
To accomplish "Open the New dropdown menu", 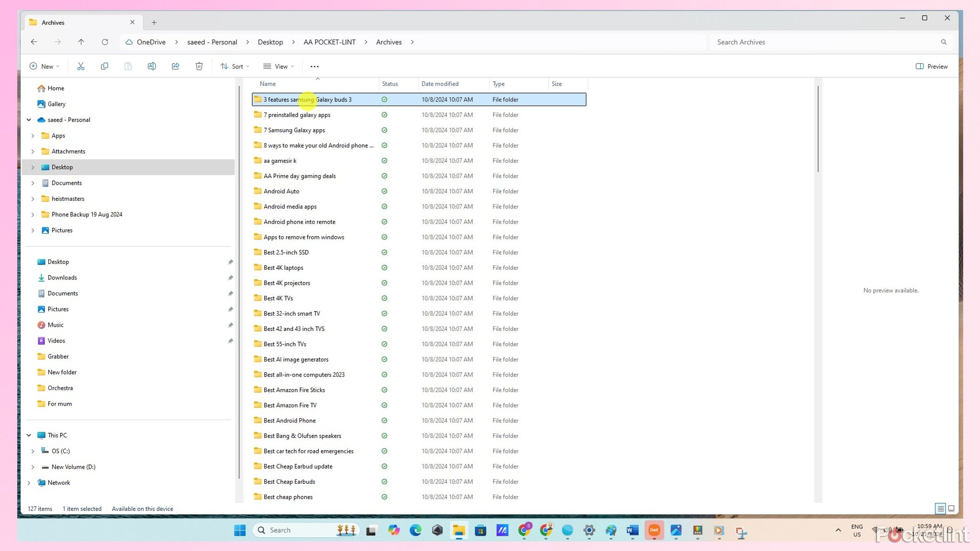I will 44,66.
